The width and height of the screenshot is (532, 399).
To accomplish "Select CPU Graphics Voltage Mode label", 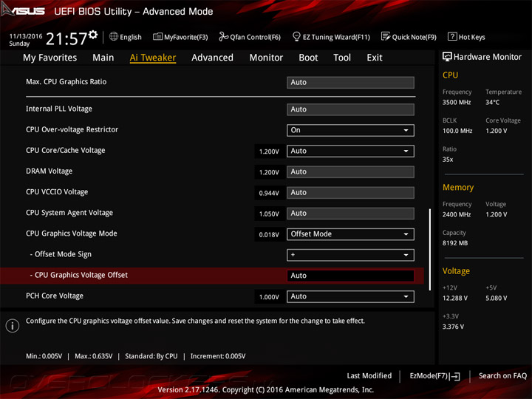I will click(x=71, y=233).
